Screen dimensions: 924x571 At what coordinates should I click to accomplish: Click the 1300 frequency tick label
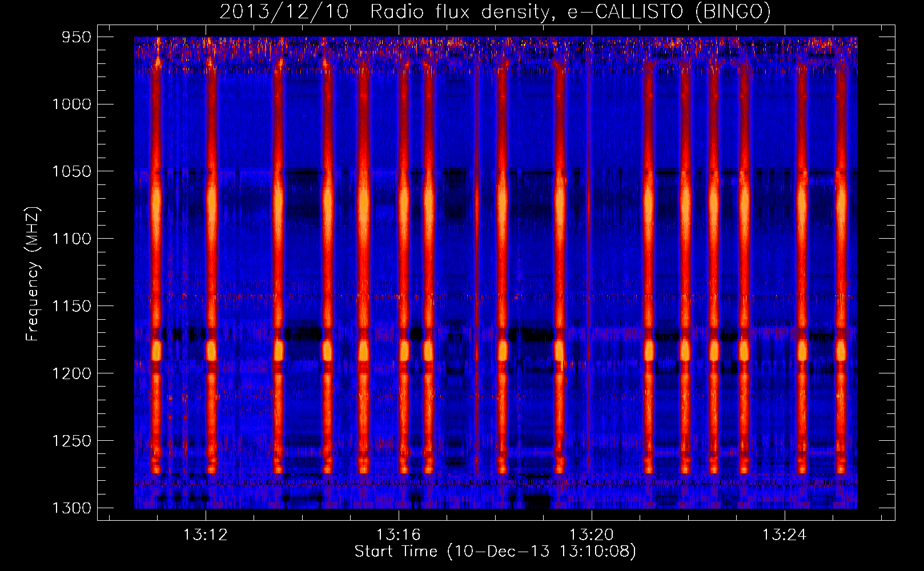(71, 508)
